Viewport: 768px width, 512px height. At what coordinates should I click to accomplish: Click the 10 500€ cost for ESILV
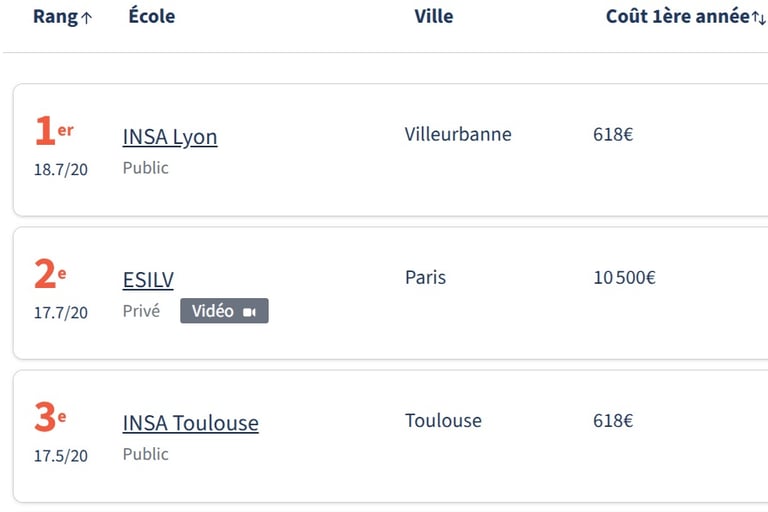[x=624, y=278]
